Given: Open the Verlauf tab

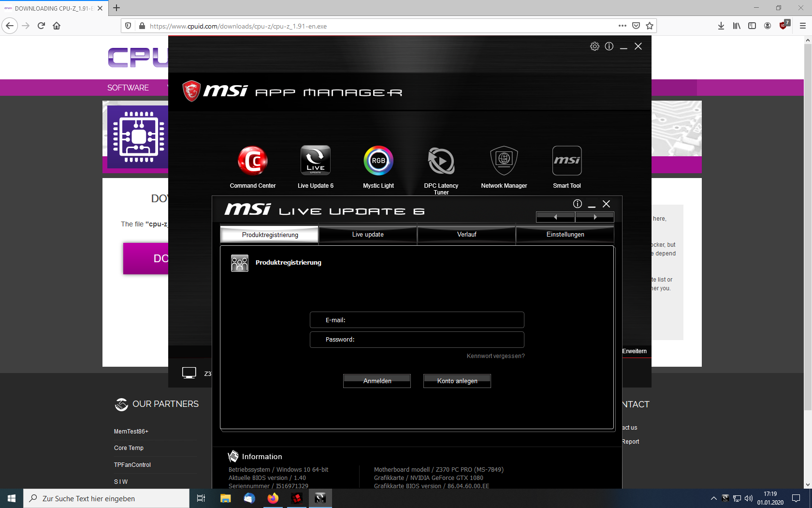Looking at the screenshot, I should pyautogui.click(x=467, y=235).
